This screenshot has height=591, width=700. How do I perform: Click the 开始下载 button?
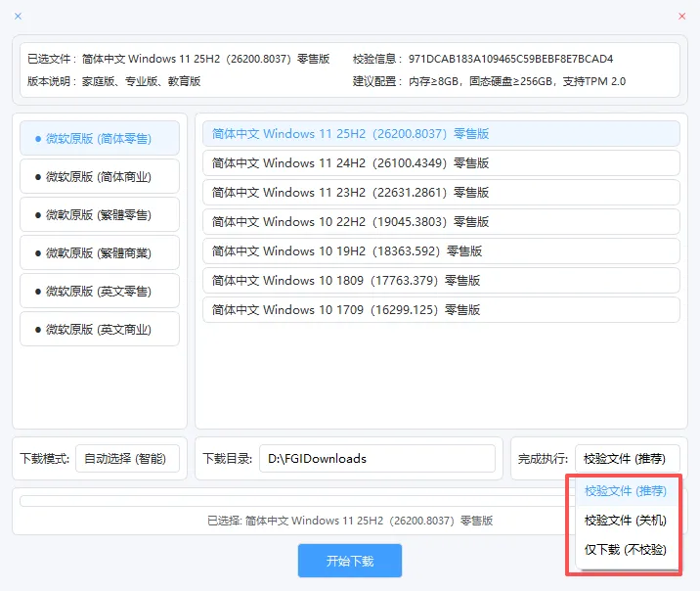click(350, 561)
